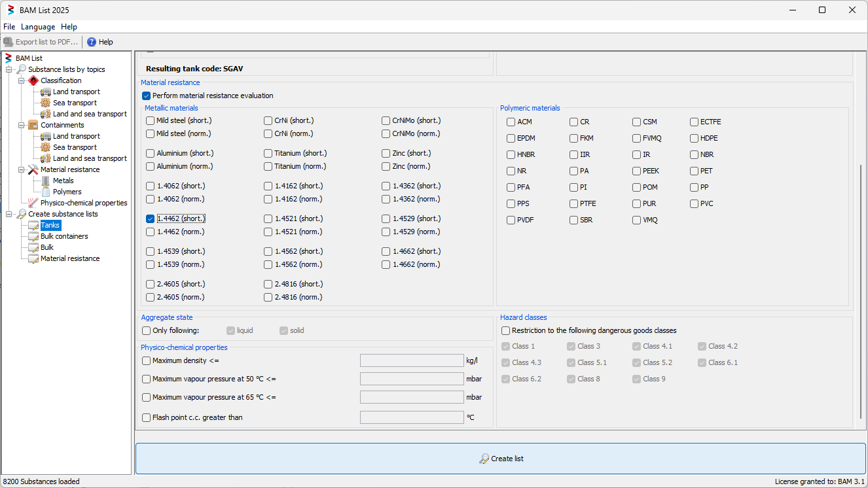Open the File menu

(x=9, y=27)
